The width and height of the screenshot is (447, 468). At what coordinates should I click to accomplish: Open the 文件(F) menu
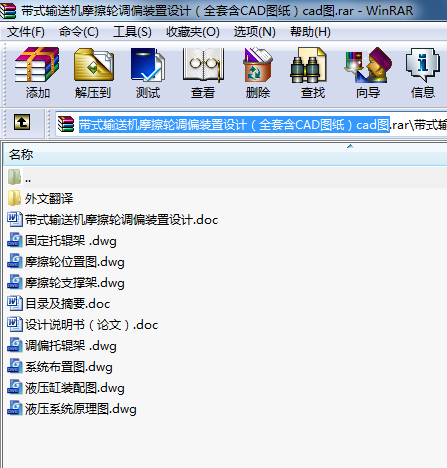click(26, 32)
